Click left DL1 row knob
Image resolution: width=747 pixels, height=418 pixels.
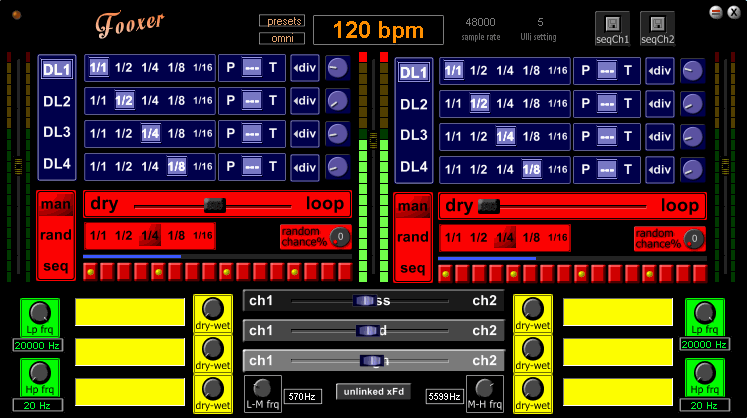(x=337, y=68)
